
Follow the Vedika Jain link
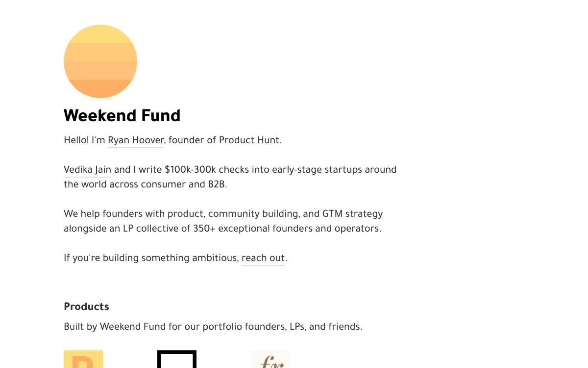87,170
